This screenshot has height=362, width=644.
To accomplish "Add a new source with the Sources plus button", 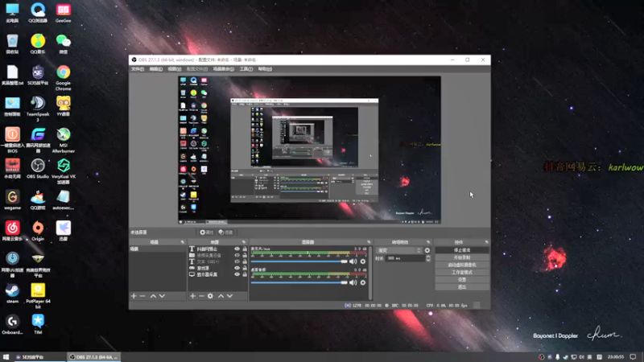I will point(192,296).
